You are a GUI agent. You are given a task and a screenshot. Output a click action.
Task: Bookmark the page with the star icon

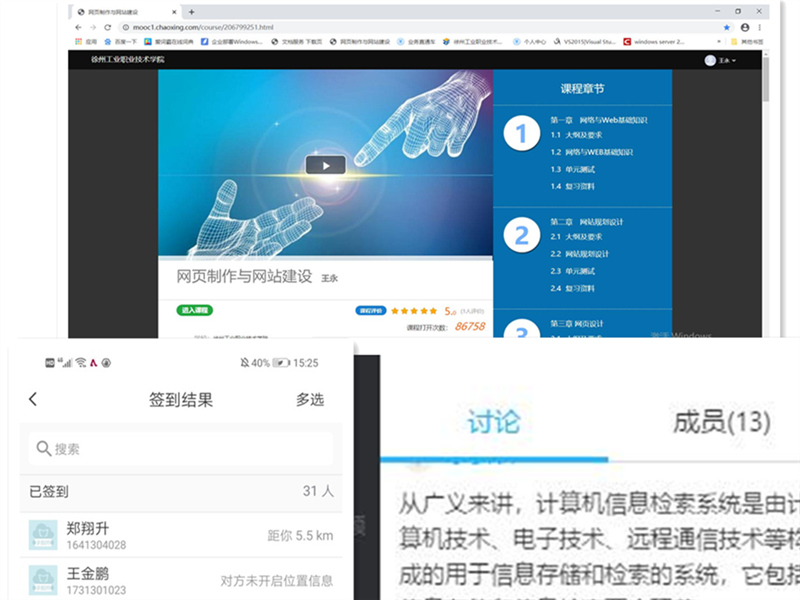726,27
